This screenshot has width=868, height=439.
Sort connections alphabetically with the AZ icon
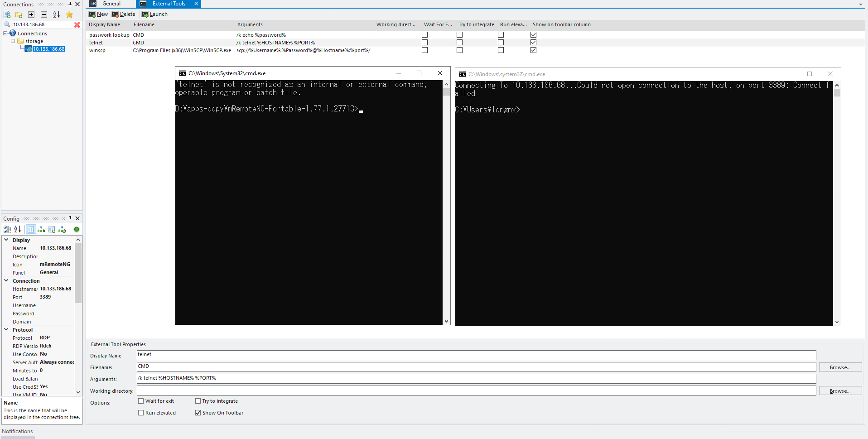pyautogui.click(x=56, y=14)
